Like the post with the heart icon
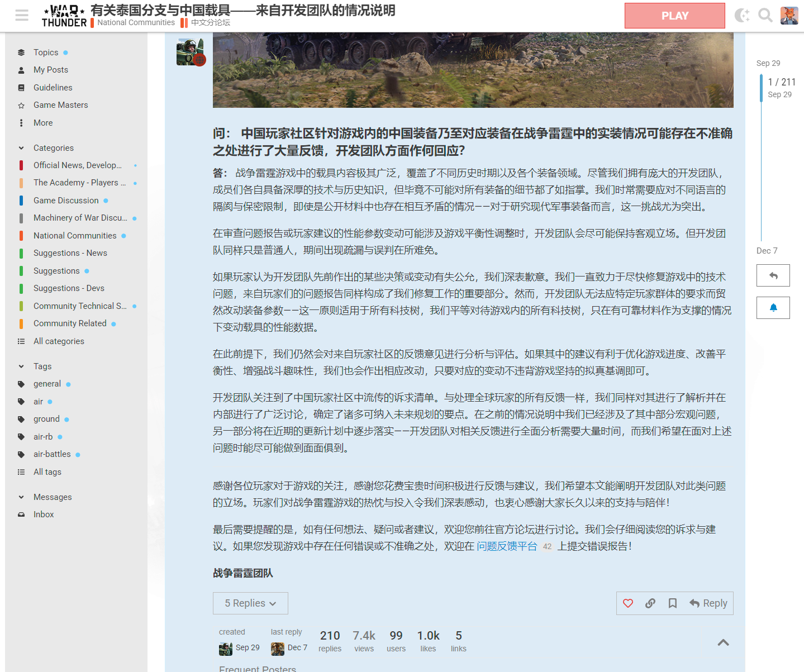The width and height of the screenshot is (804, 672). [x=628, y=603]
